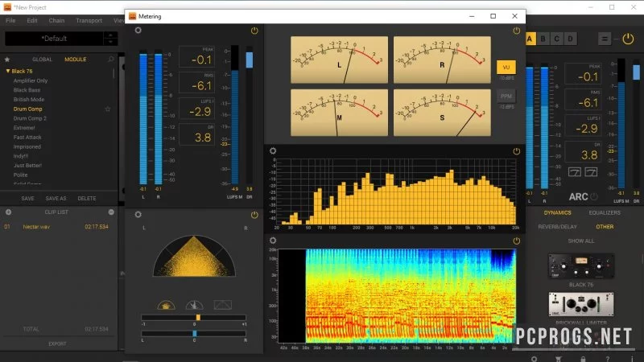Favorite the Drum Comp preset star

[x=108, y=109]
